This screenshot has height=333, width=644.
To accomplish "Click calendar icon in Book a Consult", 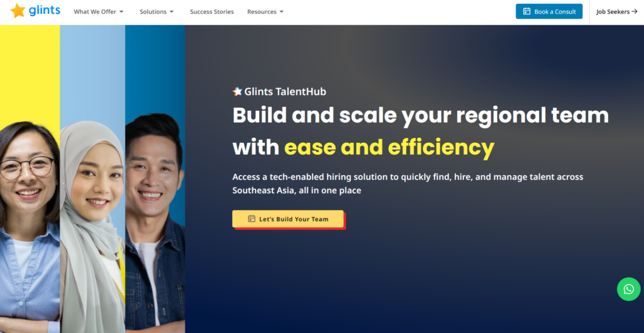I will tap(526, 11).
